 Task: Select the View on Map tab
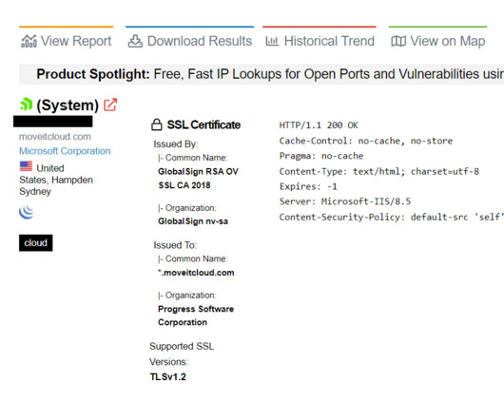tap(437, 41)
